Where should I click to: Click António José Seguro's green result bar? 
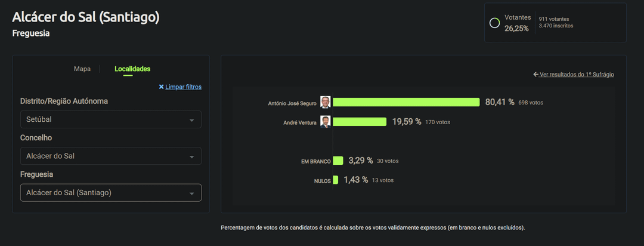point(406,102)
